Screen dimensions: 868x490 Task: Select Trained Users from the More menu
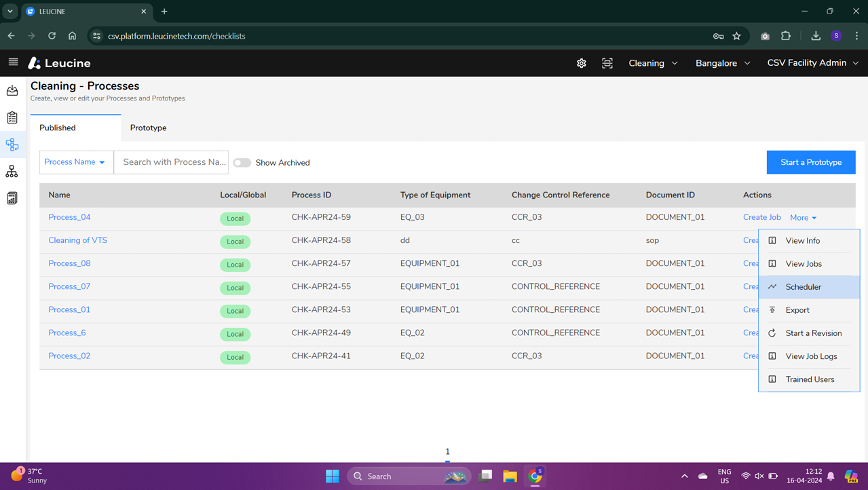pyautogui.click(x=809, y=379)
